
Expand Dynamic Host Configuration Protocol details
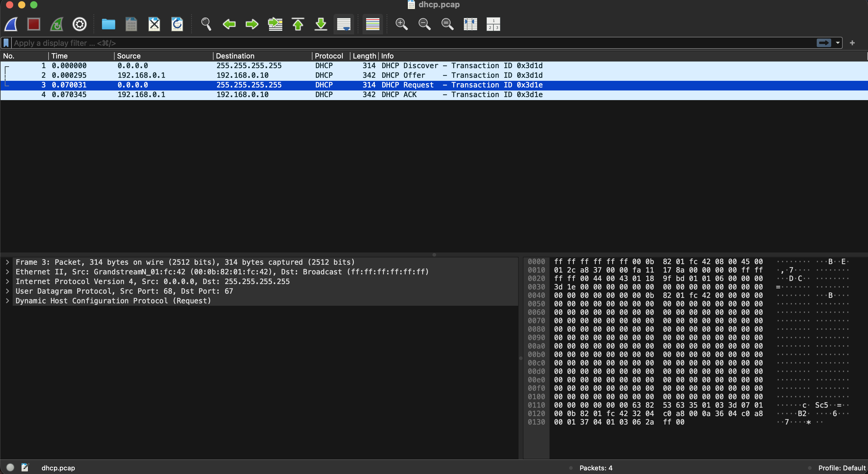point(8,301)
